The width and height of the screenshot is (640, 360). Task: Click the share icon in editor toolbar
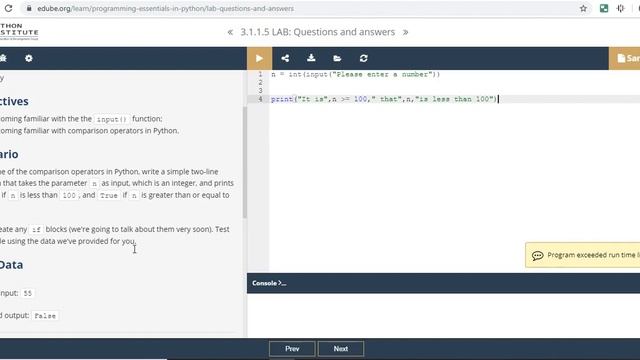pos(285,58)
